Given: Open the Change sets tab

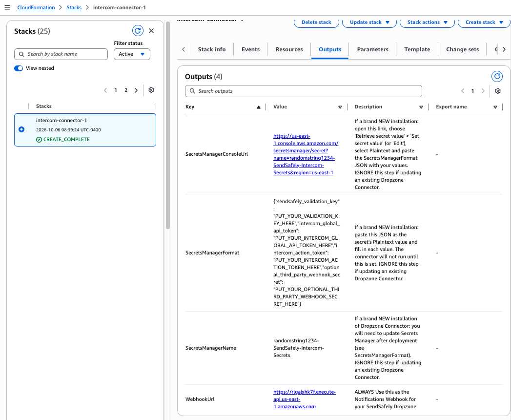Looking at the screenshot, I should (463, 49).
